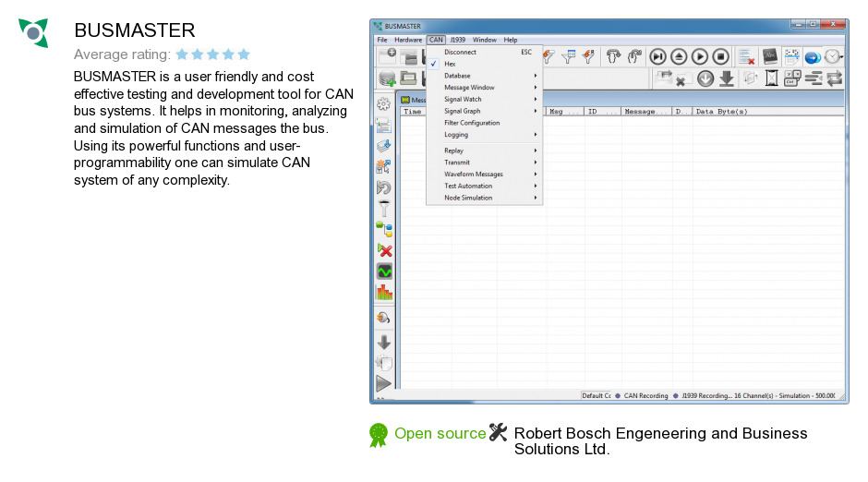Click CAN Recording in status bar
This screenshot has height=482, width=868.
(645, 396)
